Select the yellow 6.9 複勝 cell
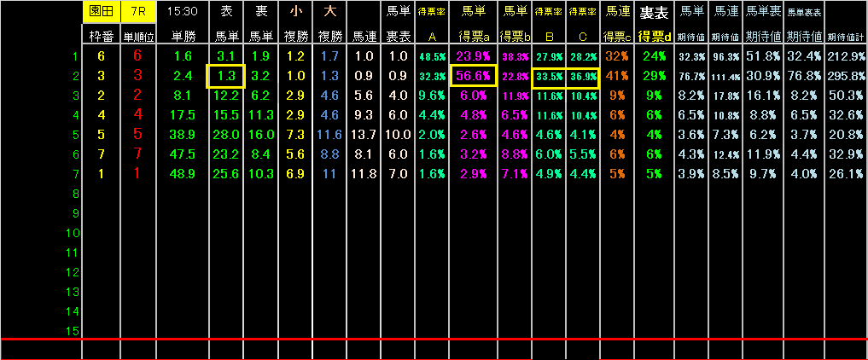Screen dimensions: 868x360 pos(294,174)
